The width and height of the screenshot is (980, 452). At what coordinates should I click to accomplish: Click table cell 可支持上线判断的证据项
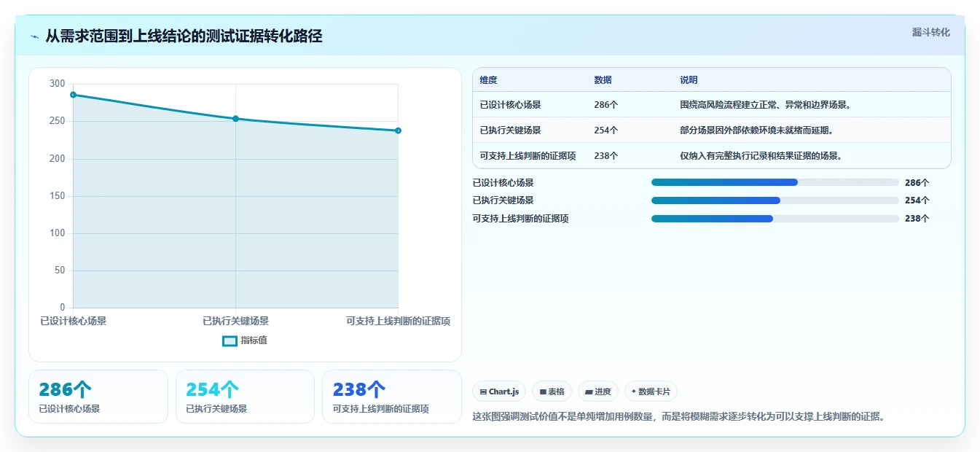tap(528, 156)
